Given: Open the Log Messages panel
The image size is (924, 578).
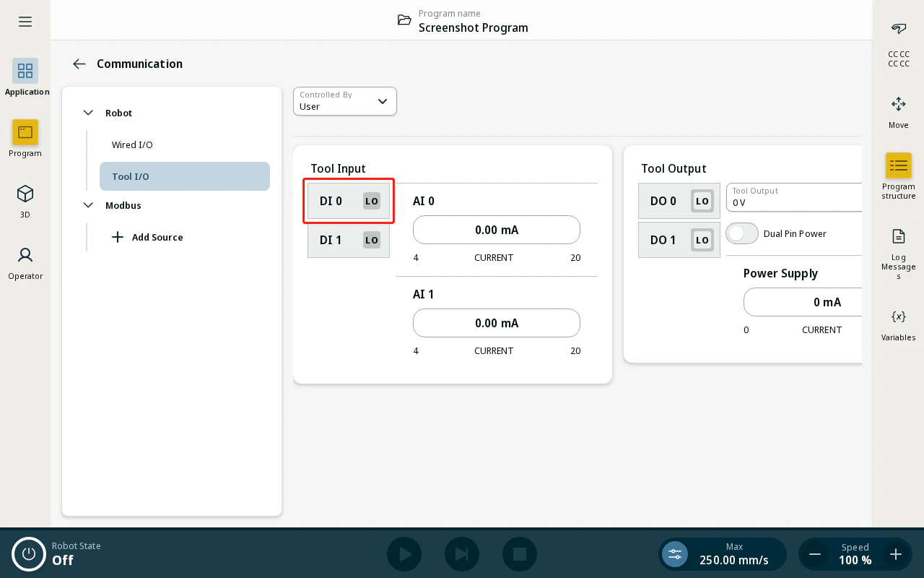Looking at the screenshot, I should pyautogui.click(x=899, y=236).
